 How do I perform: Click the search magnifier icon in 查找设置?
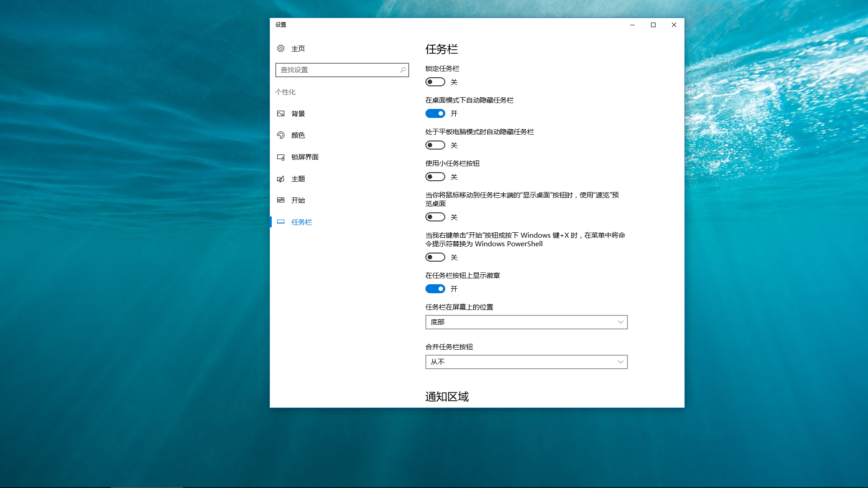(402, 70)
